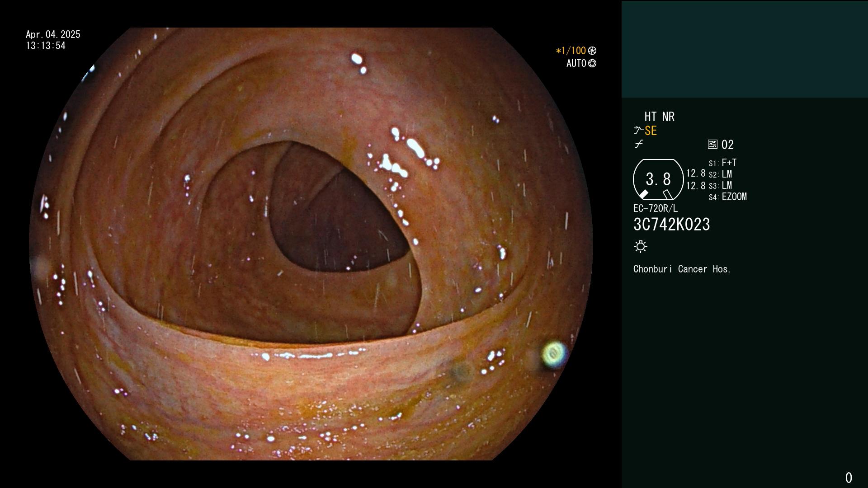Click the S1: F+T switch assignment
The height and width of the screenshot is (488, 868).
click(722, 163)
